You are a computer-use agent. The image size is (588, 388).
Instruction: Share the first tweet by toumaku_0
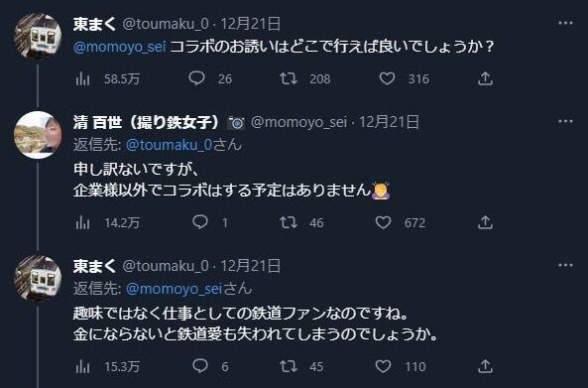485,78
